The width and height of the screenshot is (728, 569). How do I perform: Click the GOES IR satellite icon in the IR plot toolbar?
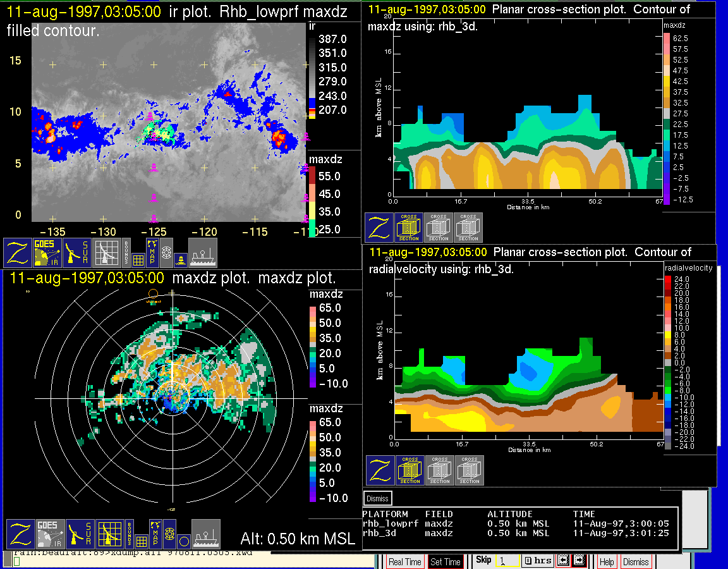tap(48, 252)
